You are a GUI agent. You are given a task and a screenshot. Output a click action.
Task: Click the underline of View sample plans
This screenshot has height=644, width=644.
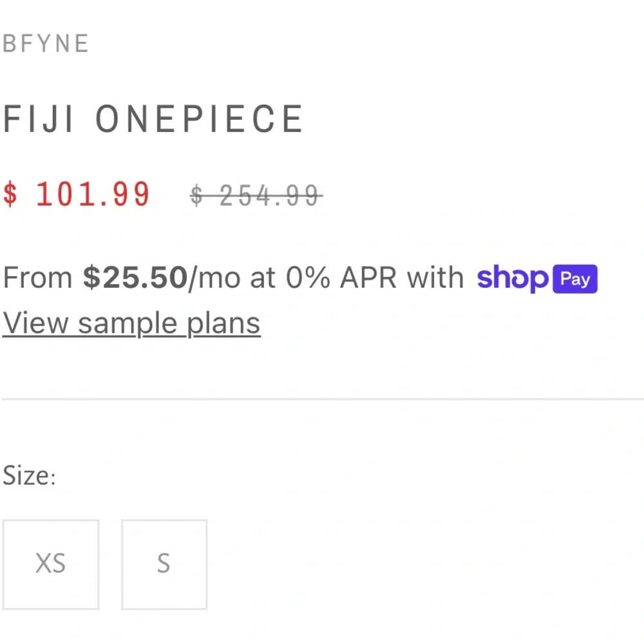click(131, 336)
